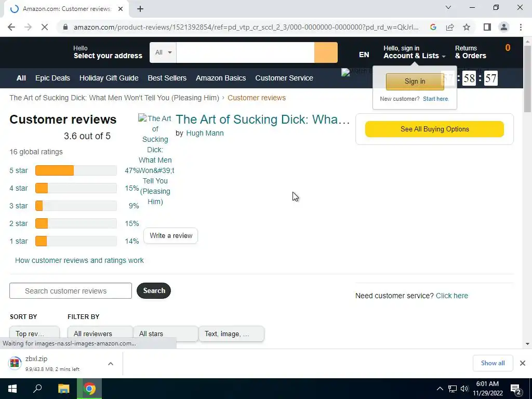Open the book thumbnail image
Viewport: 532px width, 399px height.
(156, 160)
